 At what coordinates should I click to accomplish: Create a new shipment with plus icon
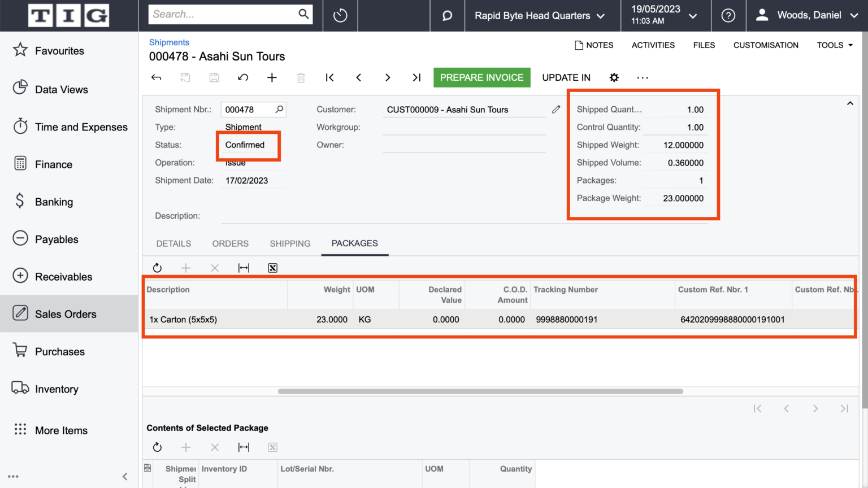272,77
